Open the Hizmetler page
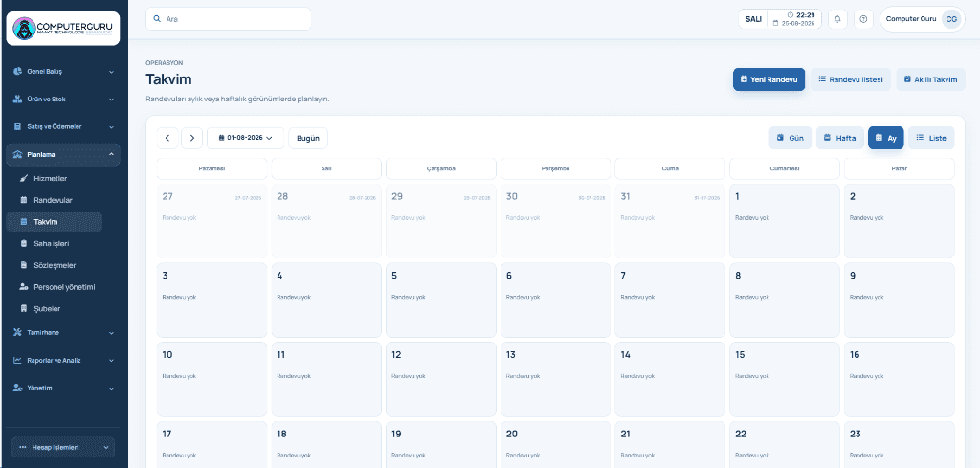Viewport: 980px width, 468px height. pyautogui.click(x=55, y=179)
